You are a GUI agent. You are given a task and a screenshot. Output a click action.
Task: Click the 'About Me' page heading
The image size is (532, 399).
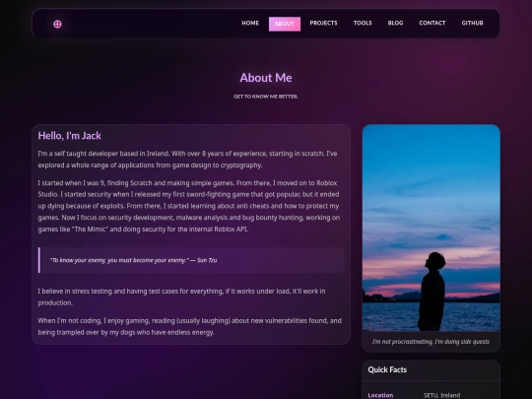[266, 78]
